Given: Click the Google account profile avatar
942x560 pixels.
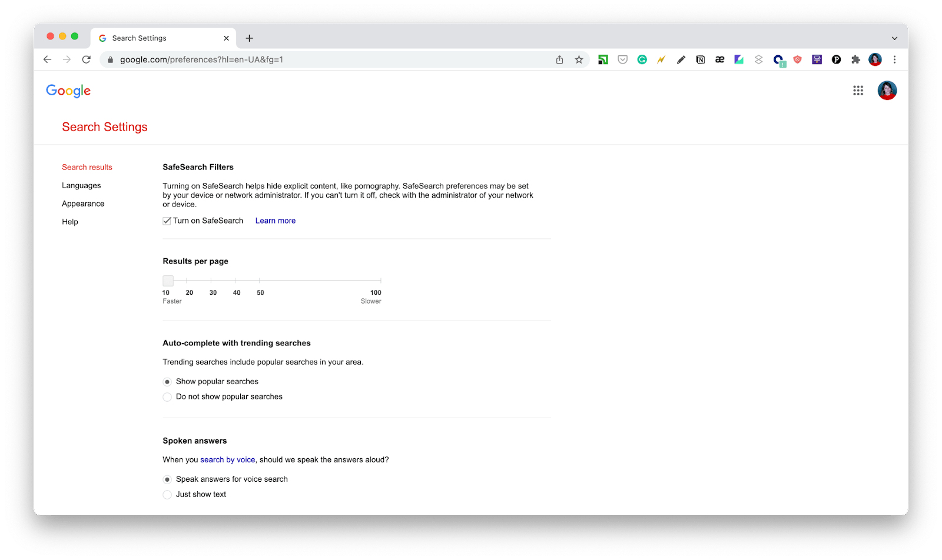Looking at the screenshot, I should 887,90.
